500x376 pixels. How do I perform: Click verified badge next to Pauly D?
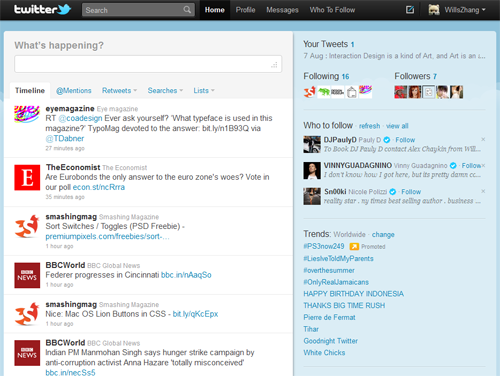pos(387,140)
